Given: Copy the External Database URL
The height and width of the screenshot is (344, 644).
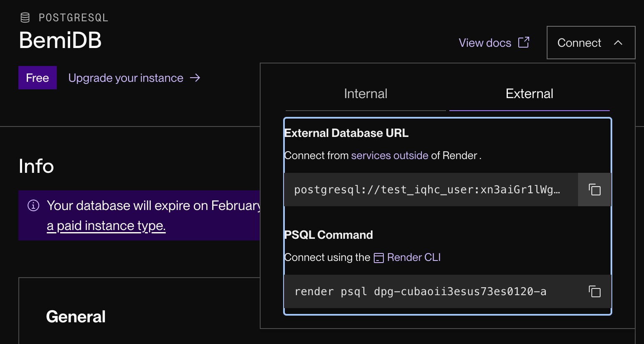Looking at the screenshot, I should pos(594,190).
